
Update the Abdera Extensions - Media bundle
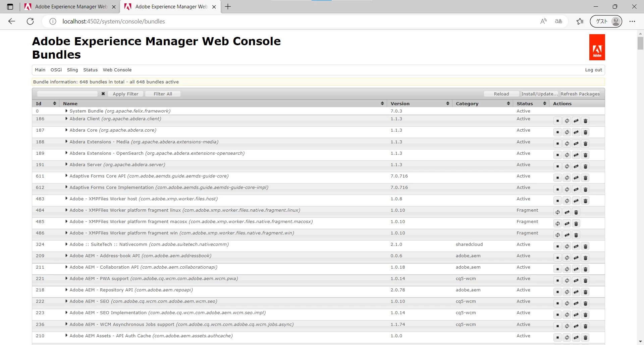[576, 144]
